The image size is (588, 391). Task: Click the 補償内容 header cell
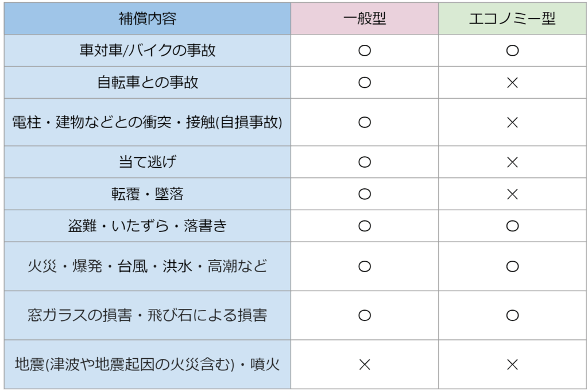coord(148,19)
